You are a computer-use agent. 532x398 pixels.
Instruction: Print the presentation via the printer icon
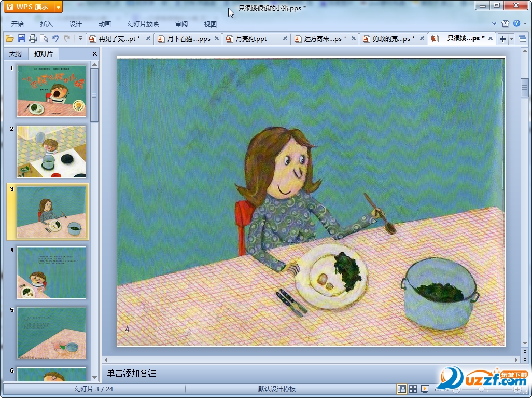click(x=33, y=38)
